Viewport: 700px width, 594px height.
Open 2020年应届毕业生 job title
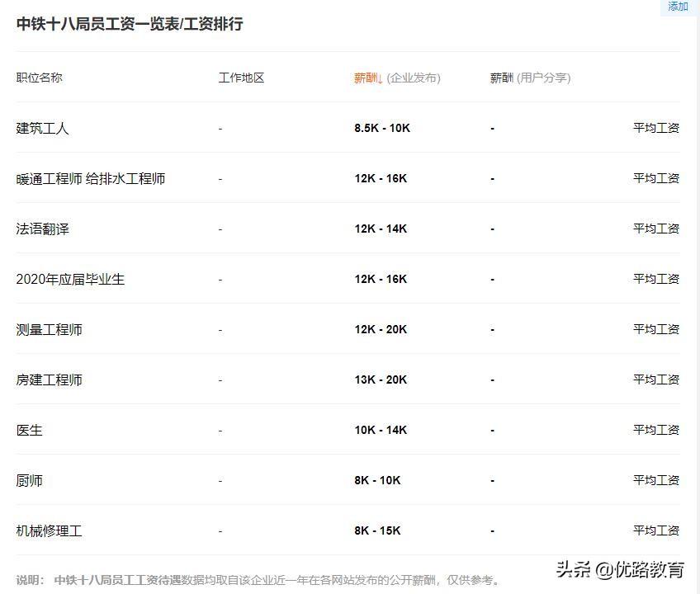[70, 280]
